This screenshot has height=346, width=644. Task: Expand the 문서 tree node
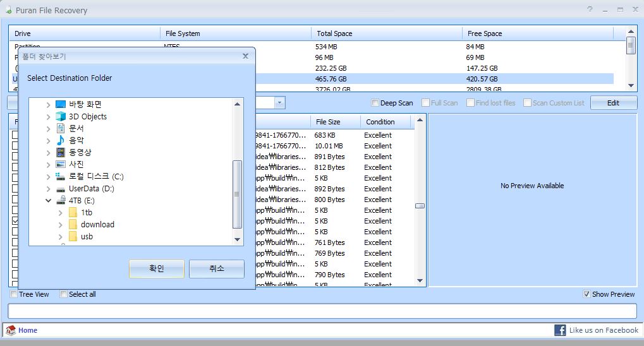point(48,128)
